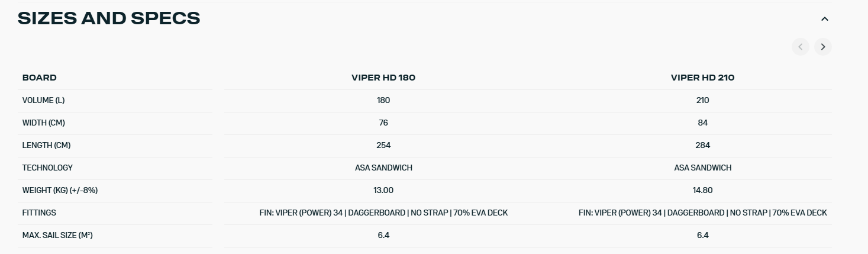868x254 pixels.
Task: Click the next arrow to show more boards
Action: click(822, 47)
